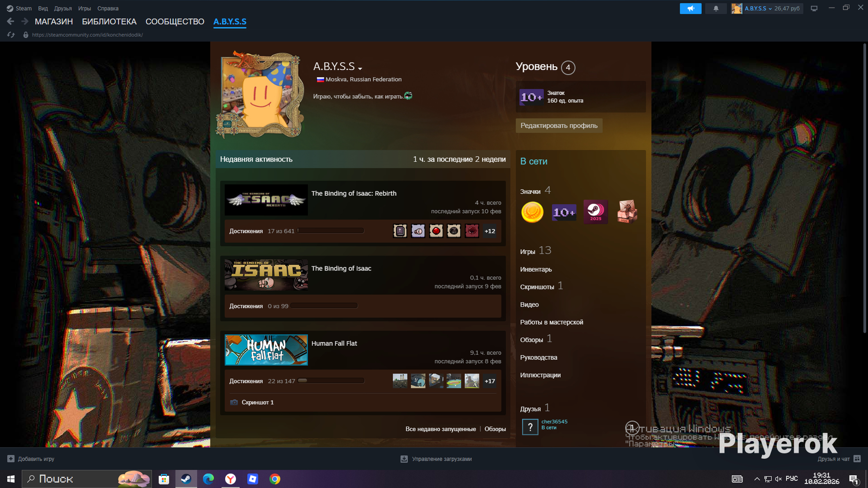This screenshot has height=488, width=868.
Task: Open the Вид menu
Action: point(43,8)
